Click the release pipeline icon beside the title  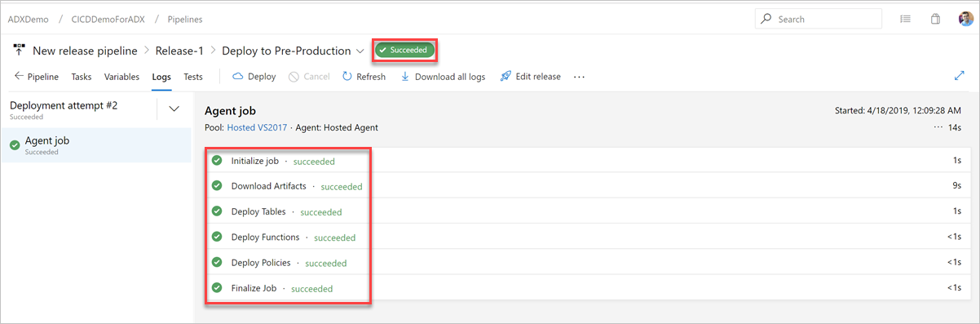20,51
